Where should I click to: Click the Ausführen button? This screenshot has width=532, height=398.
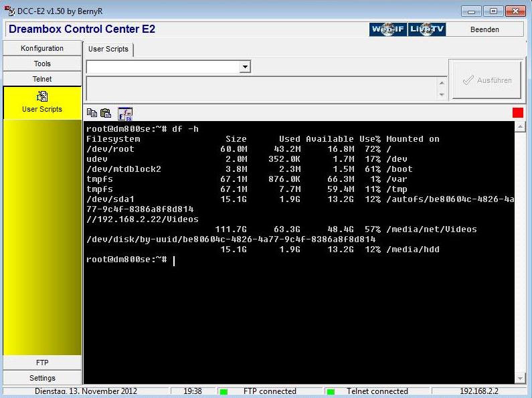(487, 80)
